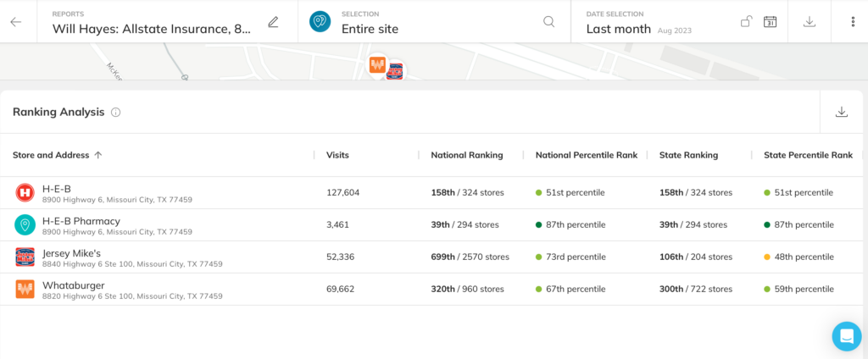
Task: Click 300th / 722 stores state ranking
Action: [696, 290]
